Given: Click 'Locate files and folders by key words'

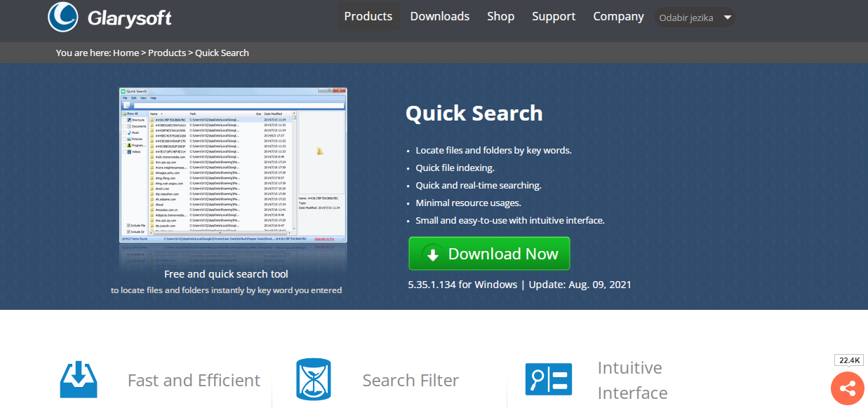Looking at the screenshot, I should (x=493, y=150).
